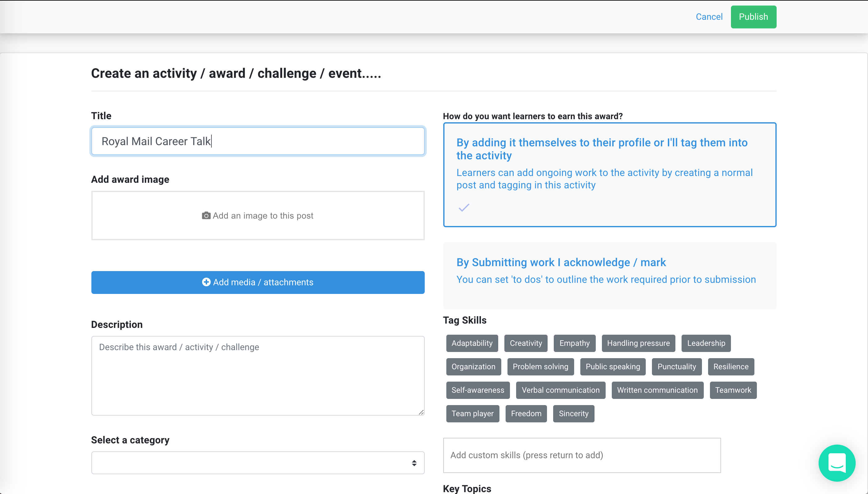The width and height of the screenshot is (868, 494).
Task: Select By Submitting work I acknowledge option
Action: pyautogui.click(x=609, y=275)
